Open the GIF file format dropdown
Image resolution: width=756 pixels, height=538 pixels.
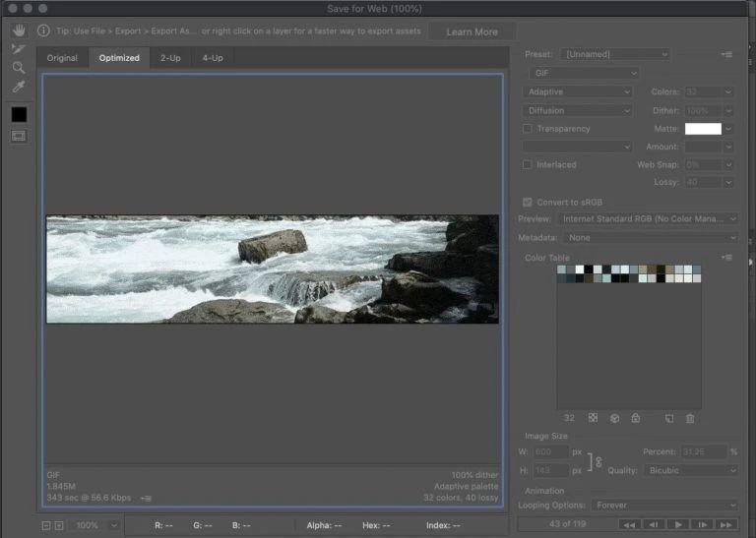pyautogui.click(x=583, y=73)
